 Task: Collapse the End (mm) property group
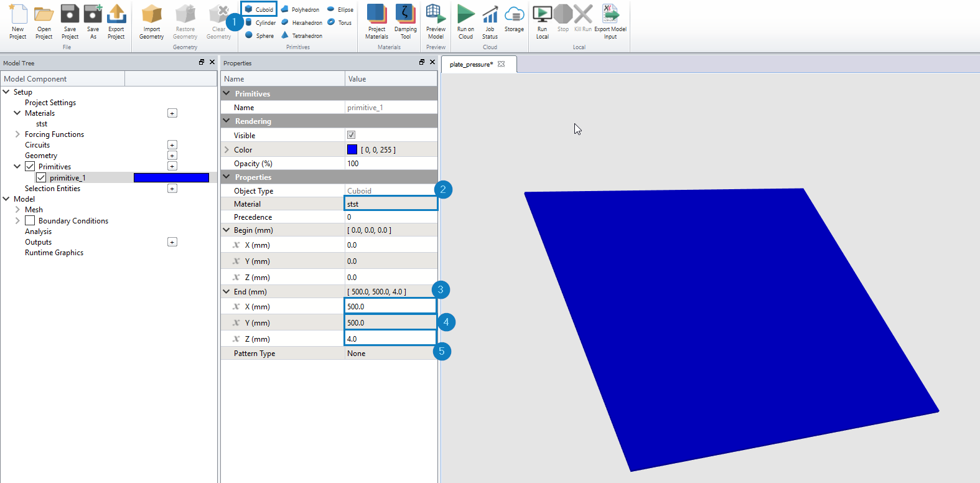pos(226,291)
